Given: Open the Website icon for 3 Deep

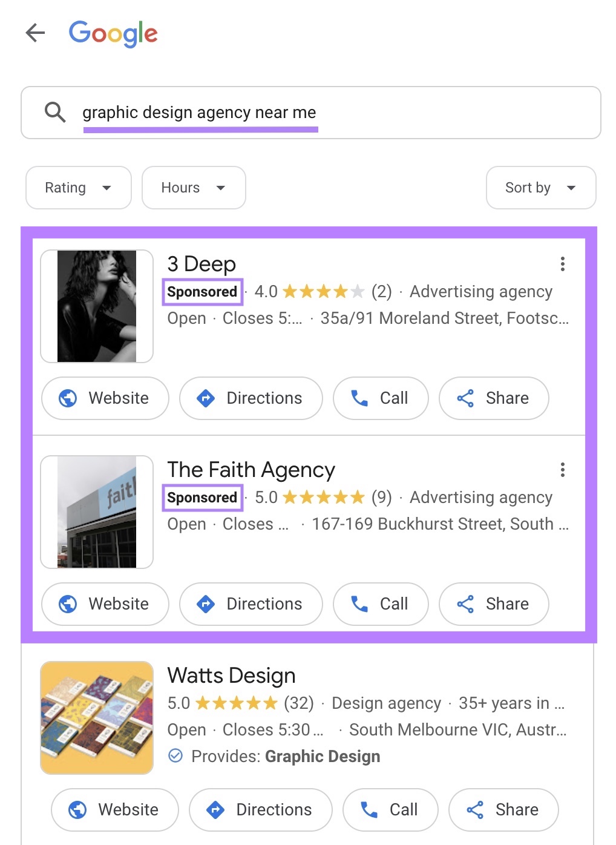Looking at the screenshot, I should pos(68,398).
